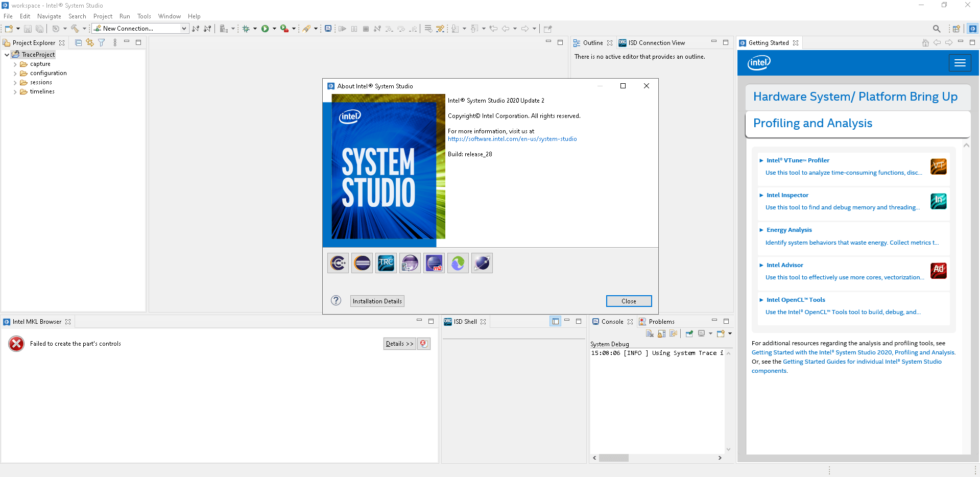980x477 pixels.
Task: Click the Clear Console icon
Action: (650, 333)
